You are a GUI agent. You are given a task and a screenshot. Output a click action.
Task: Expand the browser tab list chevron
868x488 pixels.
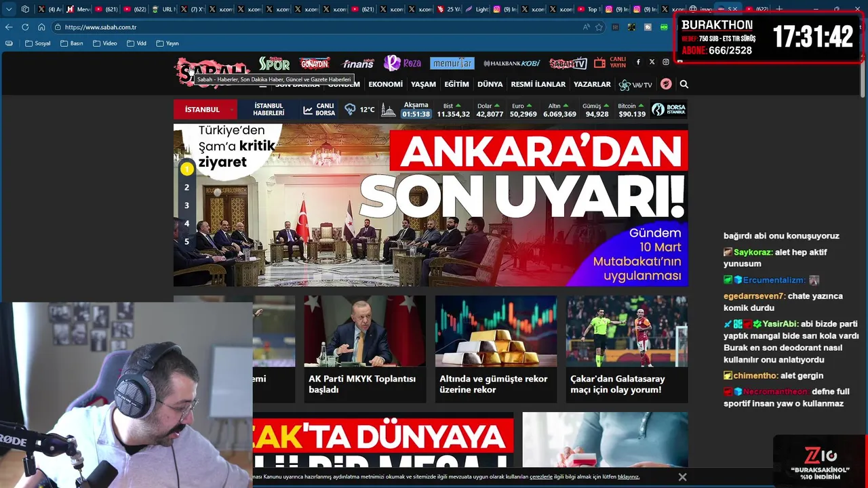(9, 9)
